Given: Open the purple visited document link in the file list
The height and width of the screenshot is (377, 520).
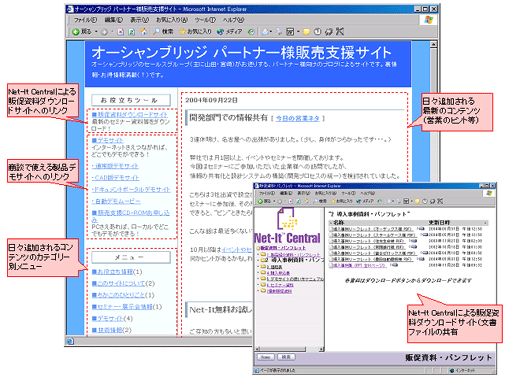Looking at the screenshot, I should pyautogui.click(x=360, y=265).
